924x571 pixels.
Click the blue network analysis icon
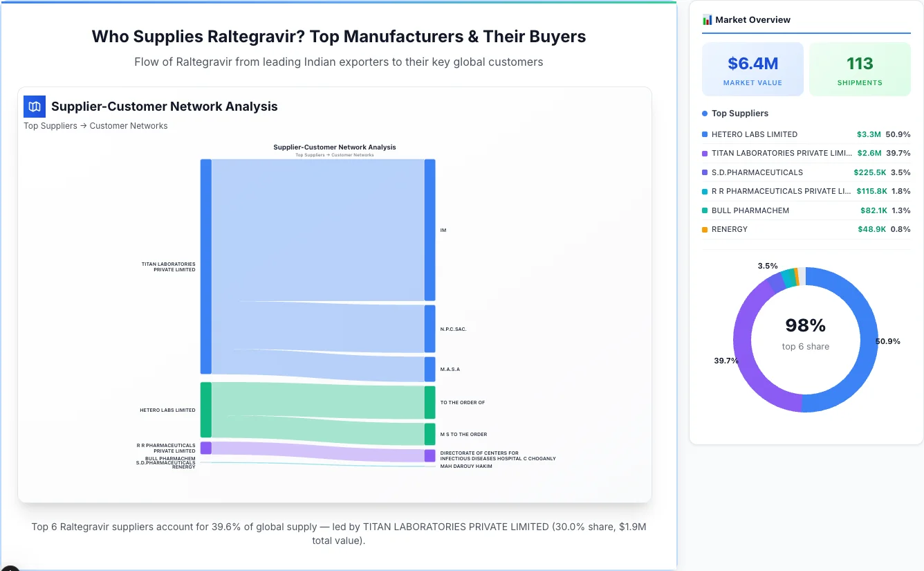[34, 107]
